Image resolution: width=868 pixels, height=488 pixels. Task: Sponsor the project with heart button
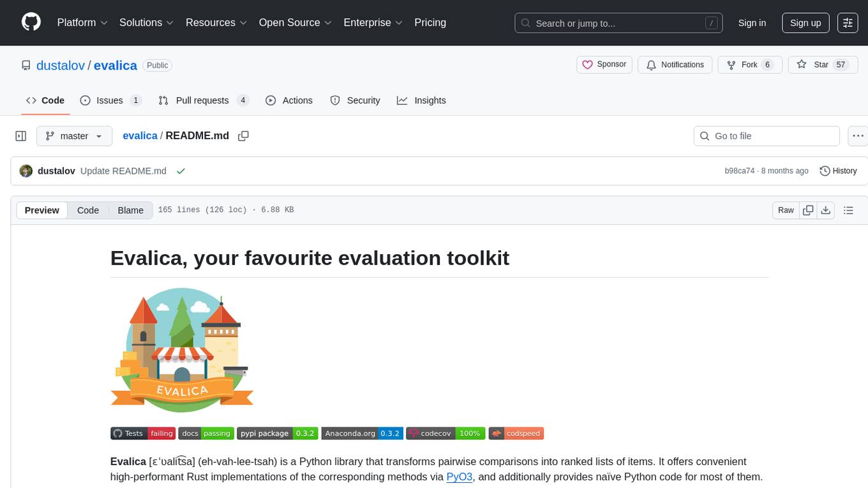coord(604,65)
